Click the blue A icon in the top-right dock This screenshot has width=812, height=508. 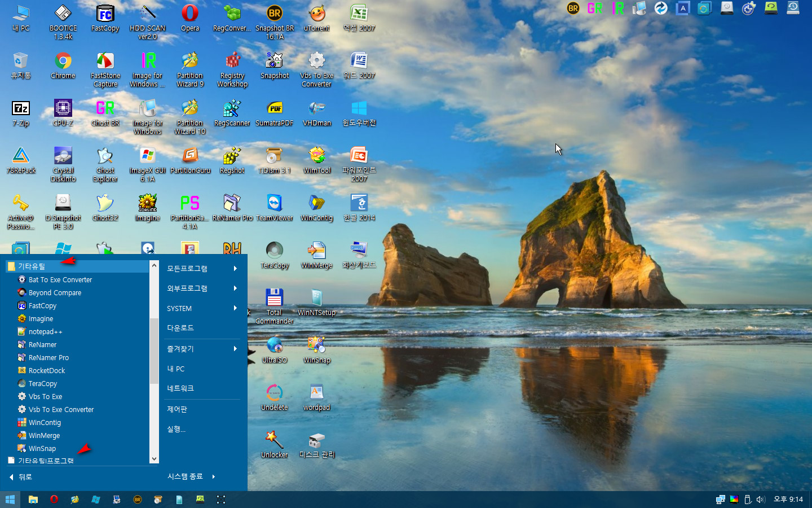tap(683, 8)
